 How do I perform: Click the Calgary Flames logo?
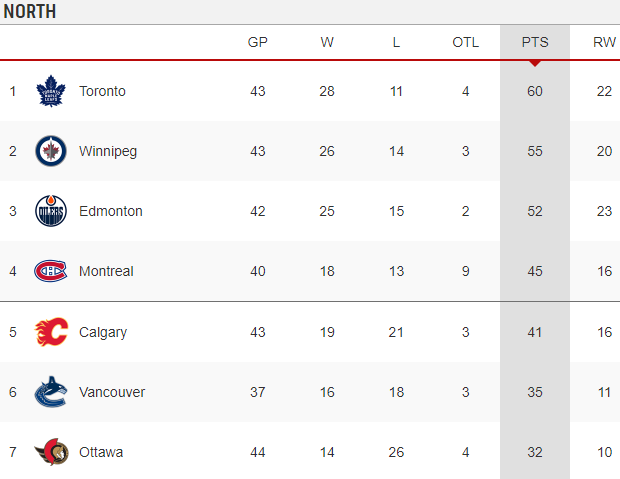(x=51, y=331)
